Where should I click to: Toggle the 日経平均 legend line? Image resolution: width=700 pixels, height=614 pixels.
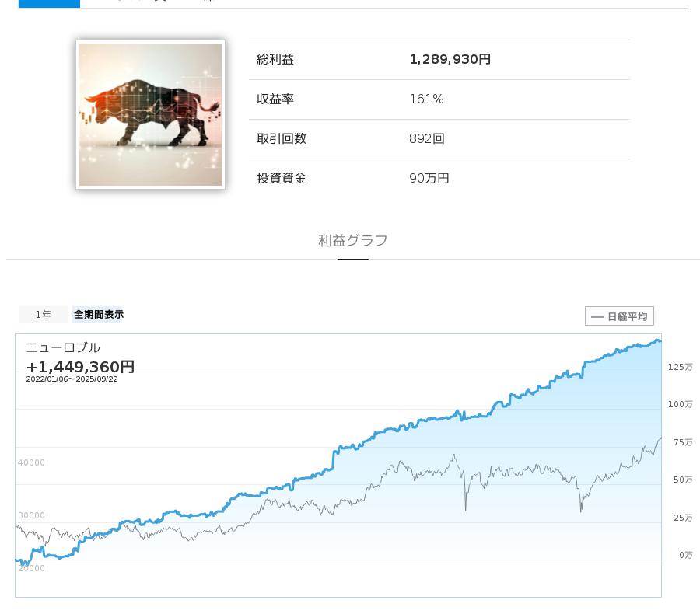click(619, 316)
